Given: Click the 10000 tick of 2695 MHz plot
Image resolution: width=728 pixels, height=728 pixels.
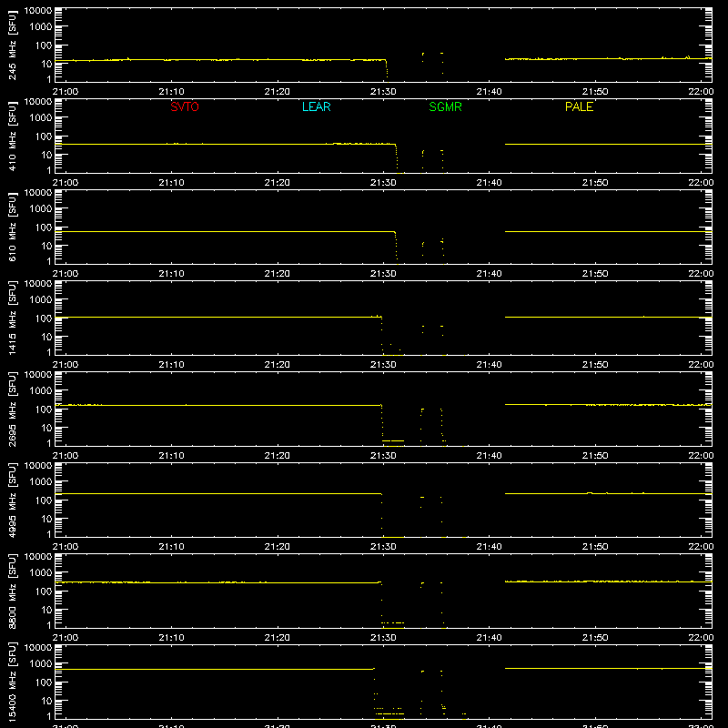Looking at the screenshot, I should pyautogui.click(x=38, y=375).
